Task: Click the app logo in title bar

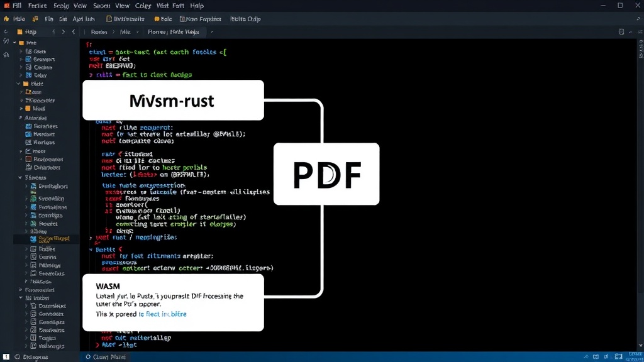Action: 6,6
